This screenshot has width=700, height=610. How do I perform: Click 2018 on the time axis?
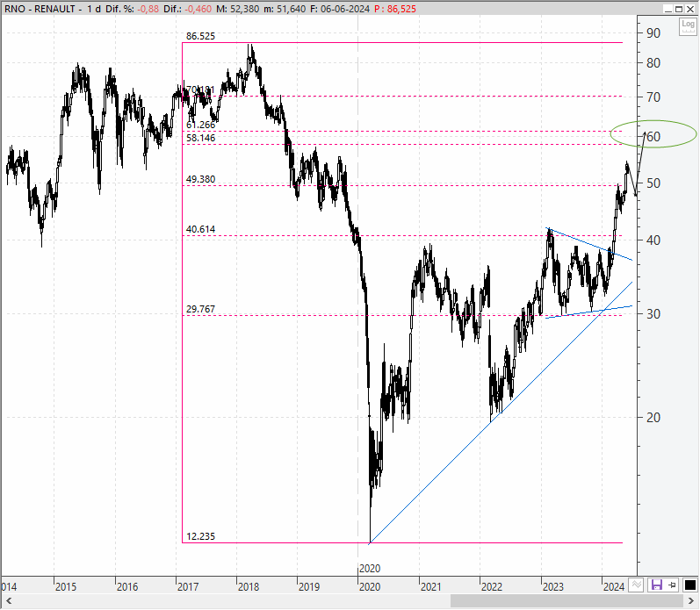249,587
